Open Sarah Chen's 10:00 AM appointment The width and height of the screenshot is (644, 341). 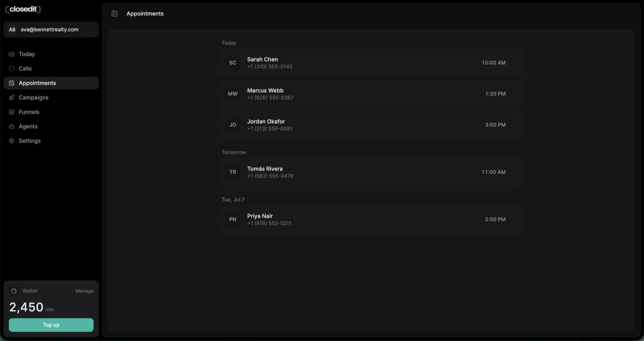tap(371, 63)
